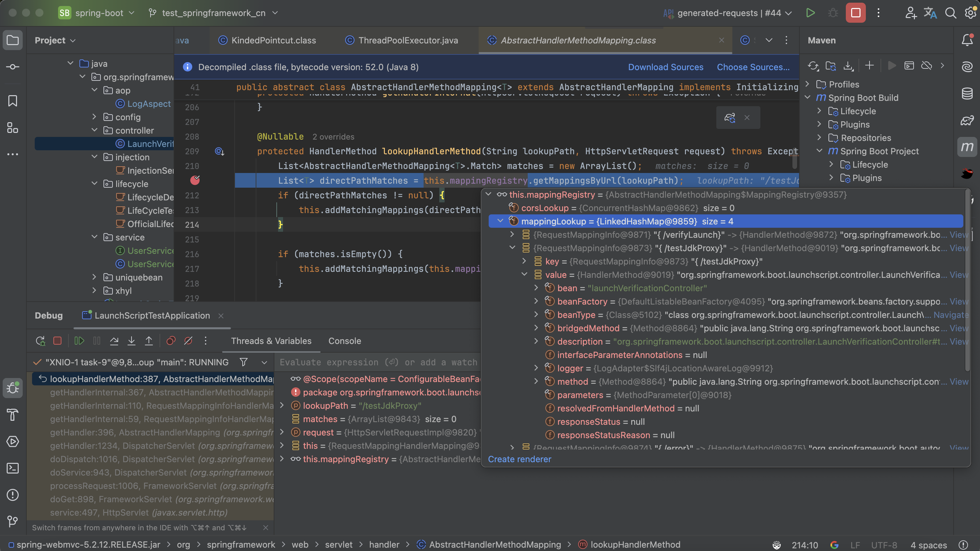Click the Step Into arrow icon
The image size is (980, 551).
pyautogui.click(x=131, y=341)
